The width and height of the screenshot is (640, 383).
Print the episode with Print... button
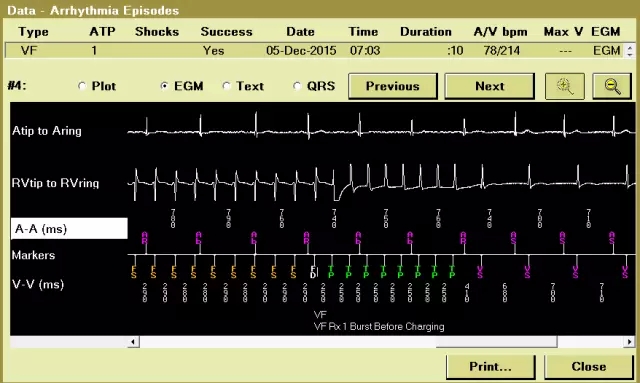click(x=491, y=367)
